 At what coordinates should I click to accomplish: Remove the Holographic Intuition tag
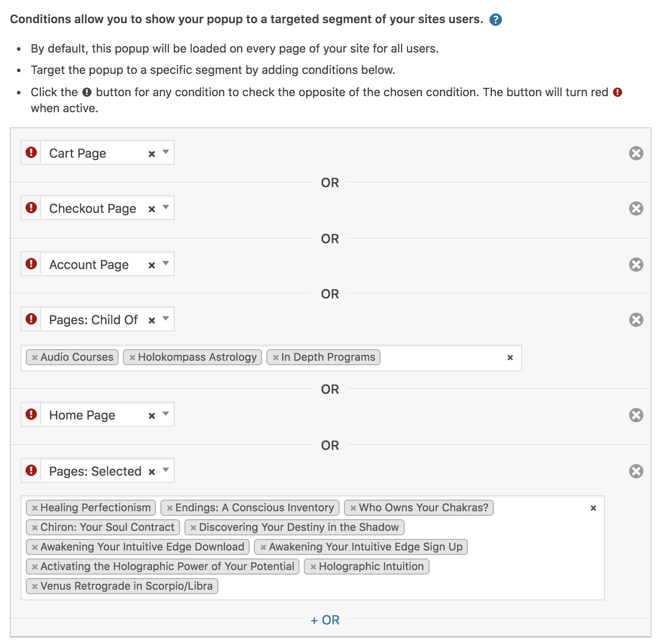point(313,567)
